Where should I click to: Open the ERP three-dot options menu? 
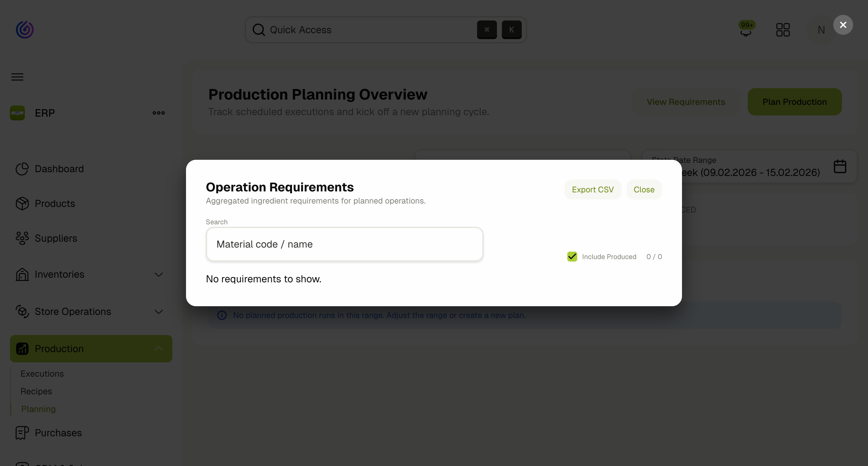tap(158, 113)
